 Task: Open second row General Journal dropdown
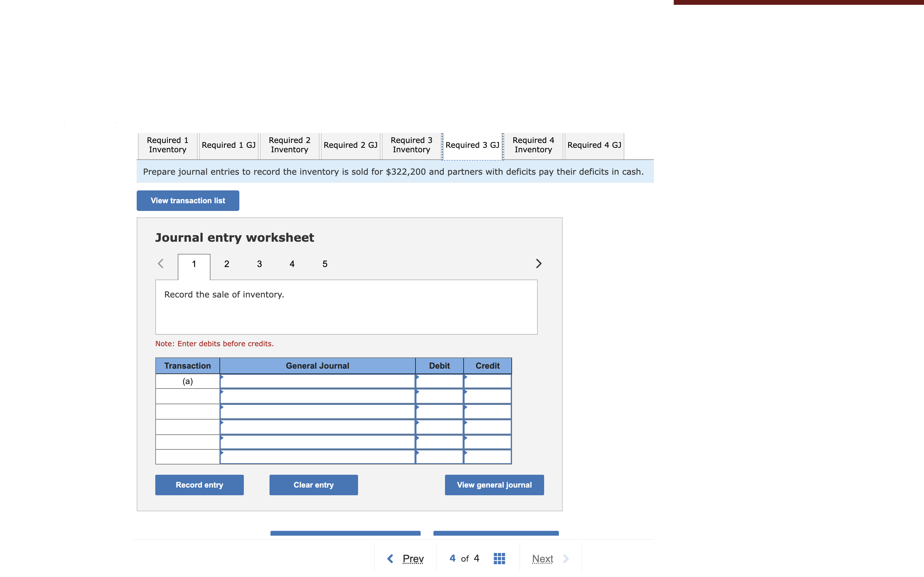click(317, 397)
